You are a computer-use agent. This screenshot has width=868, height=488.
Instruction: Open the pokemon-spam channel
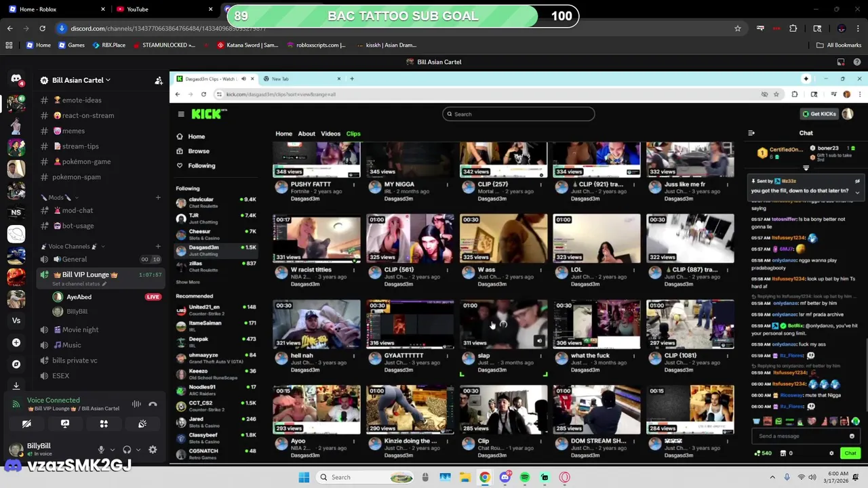tap(100, 177)
